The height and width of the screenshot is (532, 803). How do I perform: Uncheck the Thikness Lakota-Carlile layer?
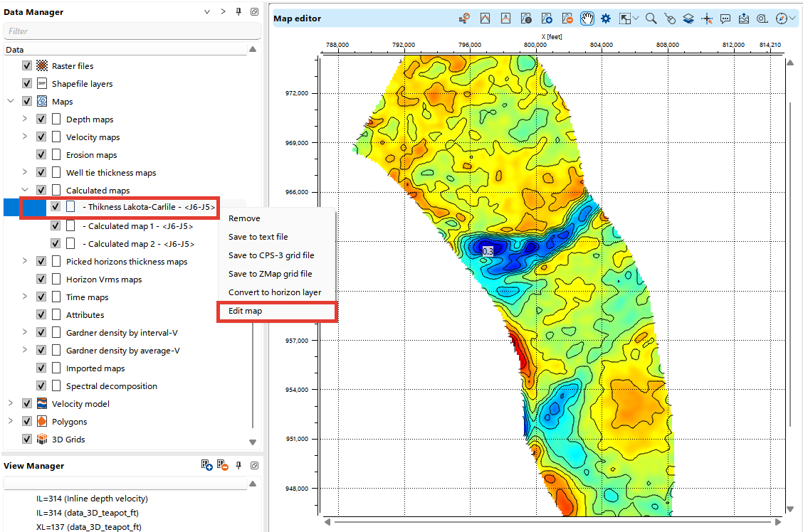coord(55,207)
